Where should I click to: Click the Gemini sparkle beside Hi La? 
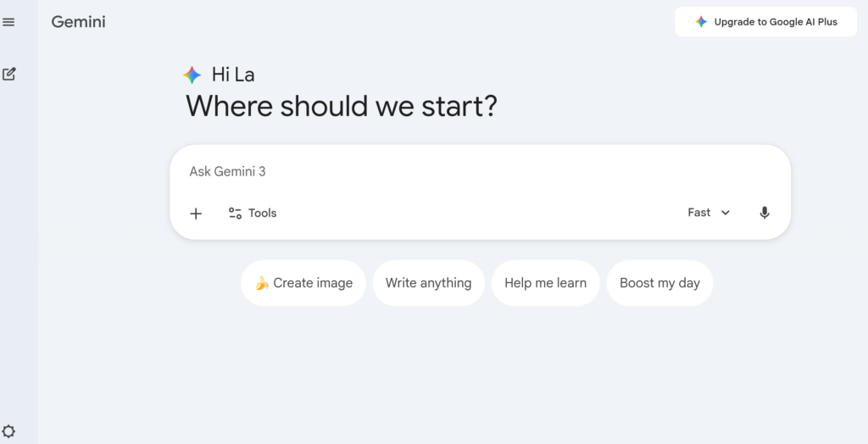[x=192, y=75]
